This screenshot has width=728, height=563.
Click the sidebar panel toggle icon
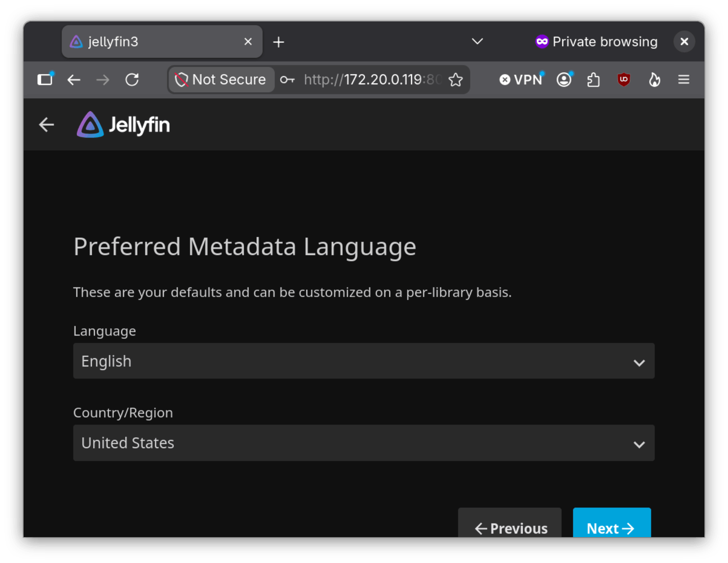[45, 79]
